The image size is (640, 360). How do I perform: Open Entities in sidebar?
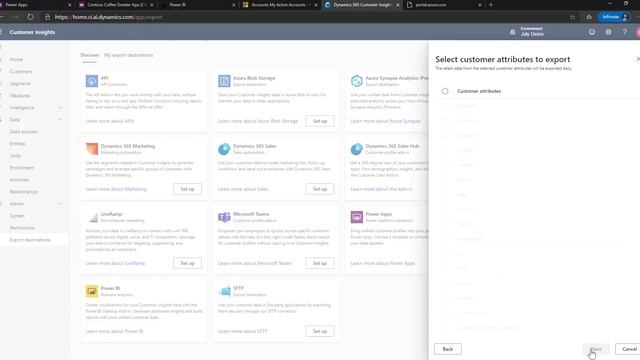point(18,144)
